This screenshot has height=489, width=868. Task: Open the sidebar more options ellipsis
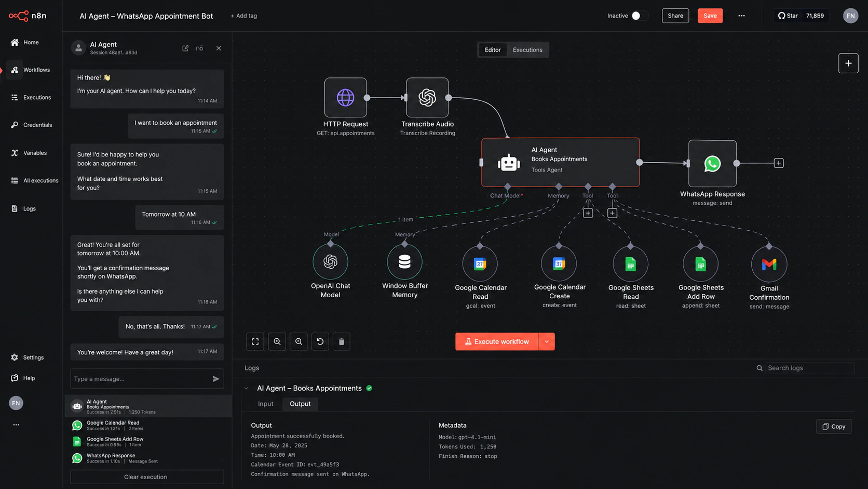coord(16,425)
